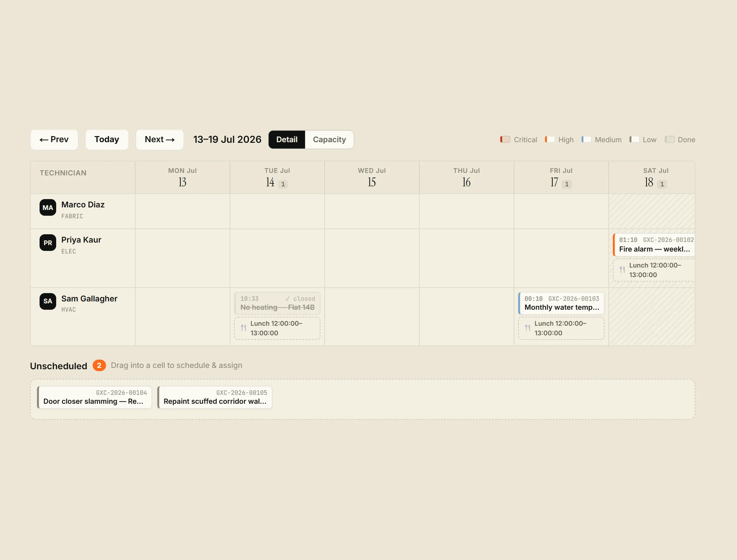Click the ELEC trade label under Priya Kaur
Screen dimensions: 737x560
coord(68,251)
